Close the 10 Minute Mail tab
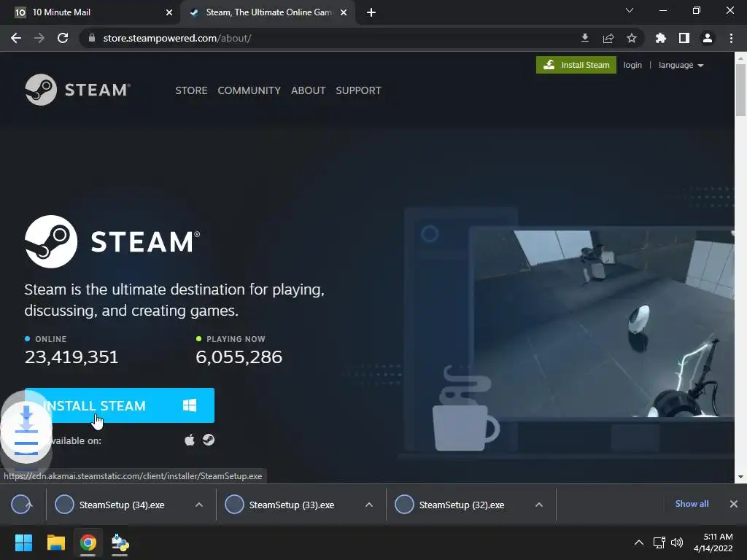Screen dimensions: 747x560 [169, 12]
